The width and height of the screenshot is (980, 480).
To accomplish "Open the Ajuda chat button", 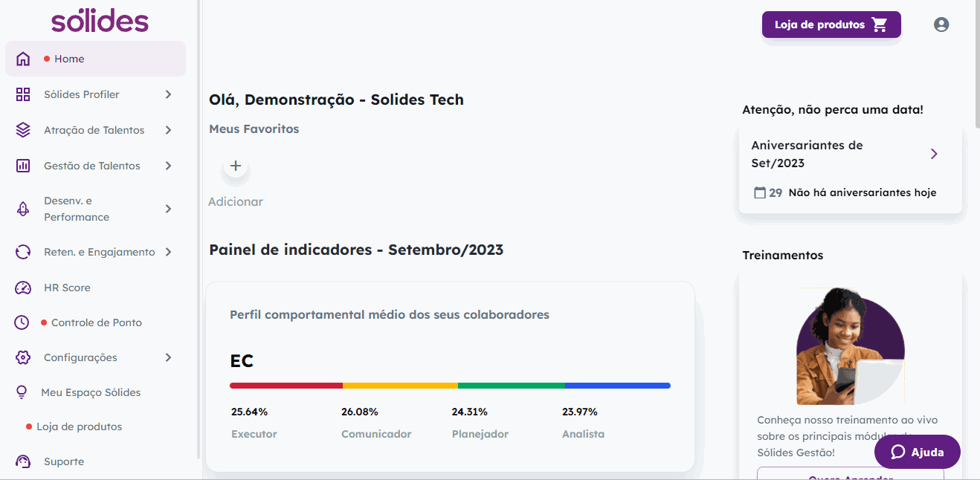I will click(918, 452).
